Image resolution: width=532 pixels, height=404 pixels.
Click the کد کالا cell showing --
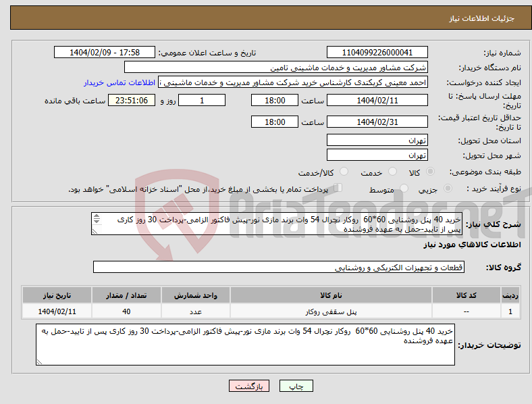[467, 311]
